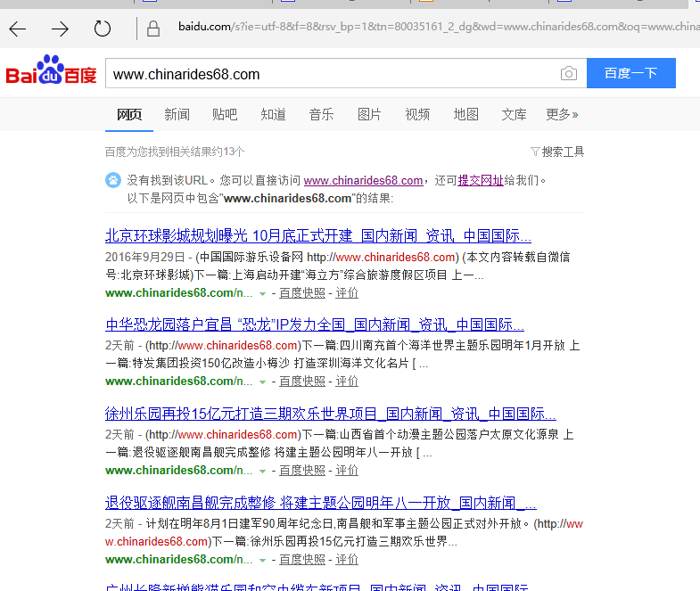This screenshot has height=591, width=700.
Task: Open result 徐州乐园再投15亿元
Action: [330, 414]
